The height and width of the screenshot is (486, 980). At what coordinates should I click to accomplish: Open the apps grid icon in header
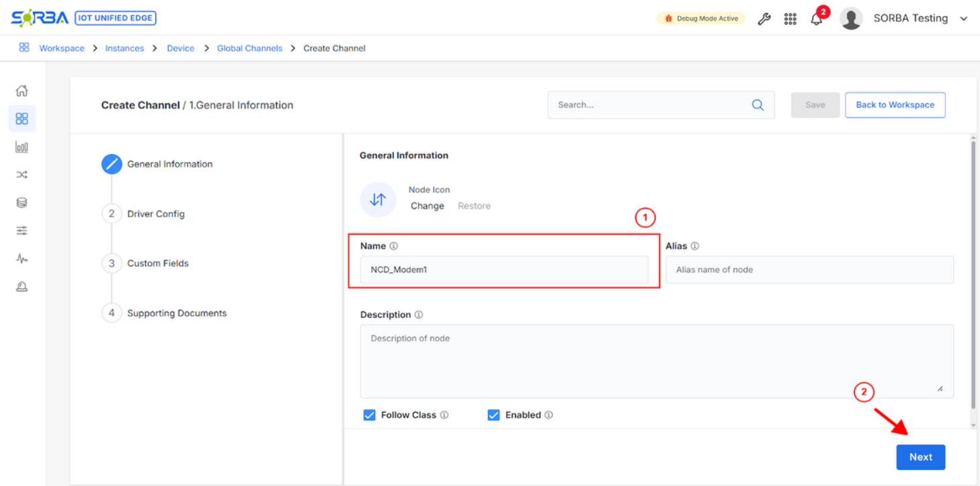pos(790,19)
